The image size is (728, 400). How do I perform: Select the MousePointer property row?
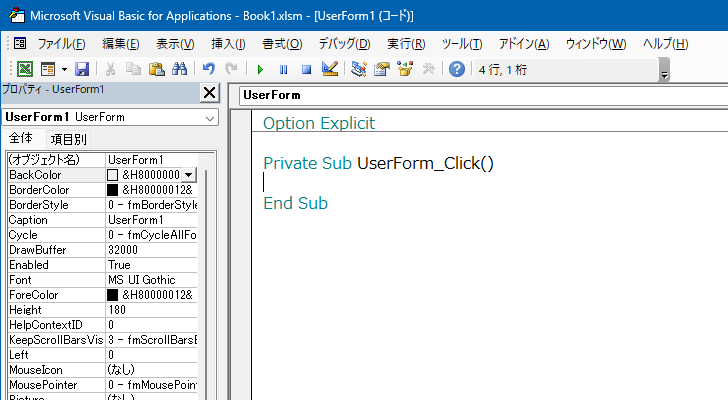click(x=103, y=385)
